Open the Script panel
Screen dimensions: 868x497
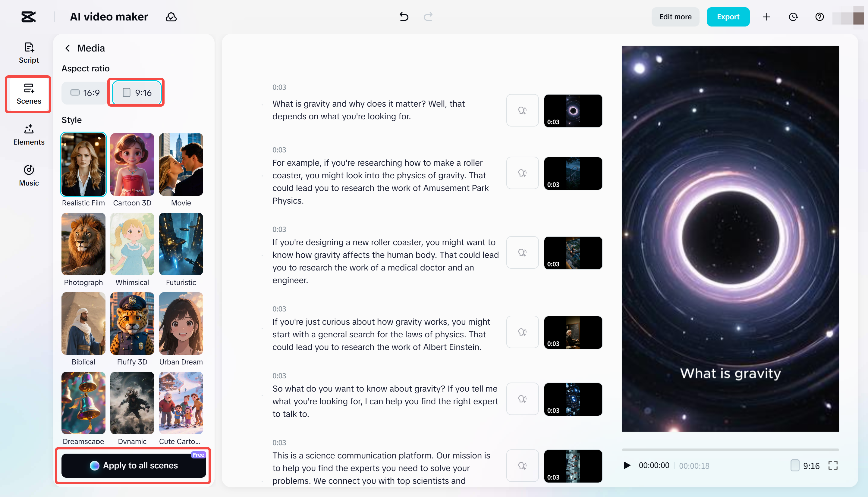click(x=28, y=53)
